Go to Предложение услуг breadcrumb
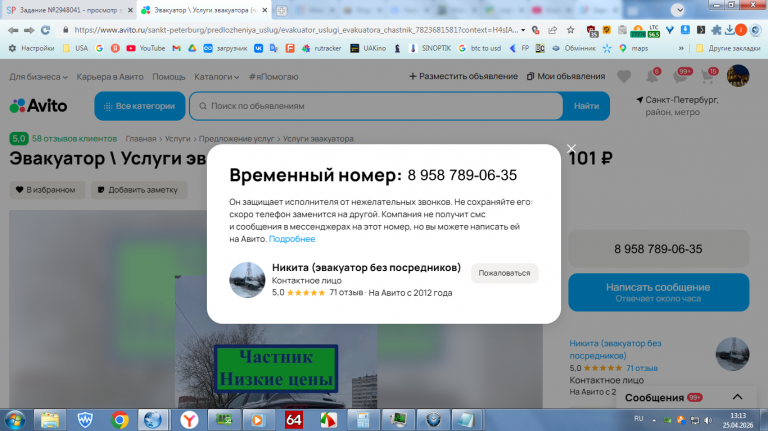This screenshot has height=431, width=768. 237,139
